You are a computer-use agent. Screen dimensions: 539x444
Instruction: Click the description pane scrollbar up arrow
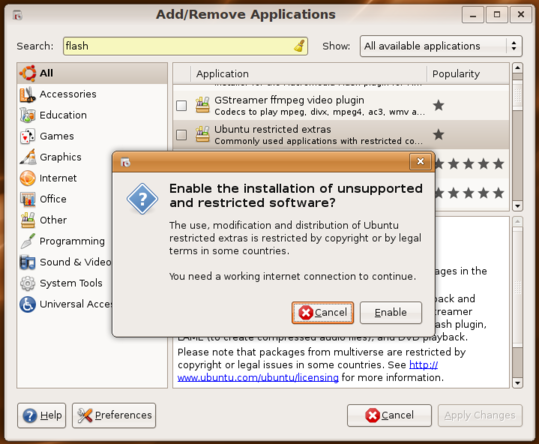[517, 221]
